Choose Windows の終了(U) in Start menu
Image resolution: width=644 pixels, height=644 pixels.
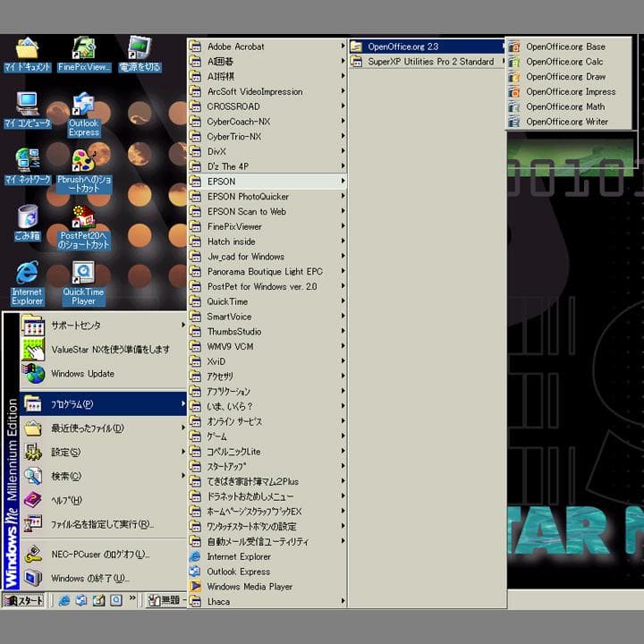click(103, 579)
